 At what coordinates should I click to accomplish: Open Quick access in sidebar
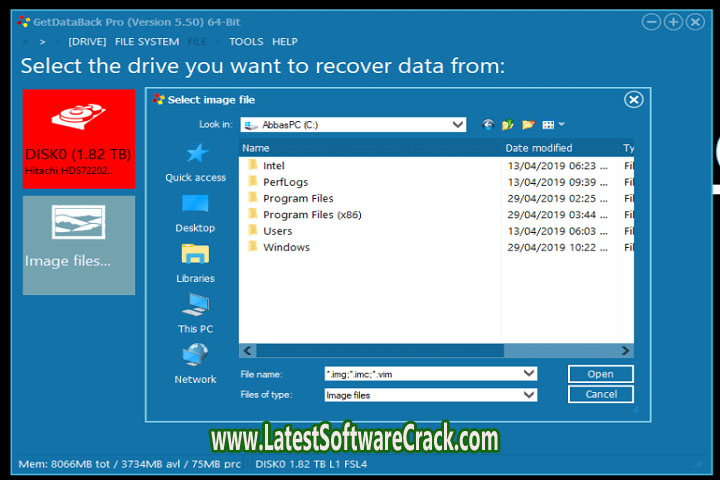pos(195,162)
